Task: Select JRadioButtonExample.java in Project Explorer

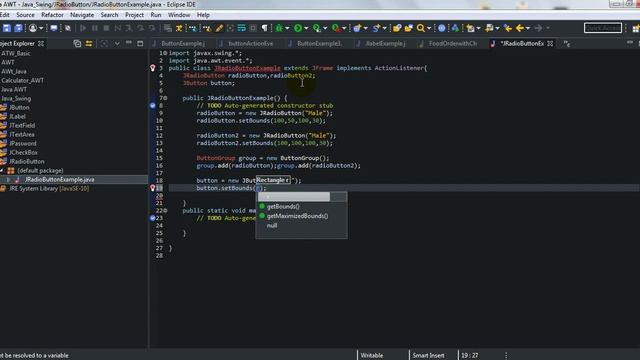Action: coord(59,180)
